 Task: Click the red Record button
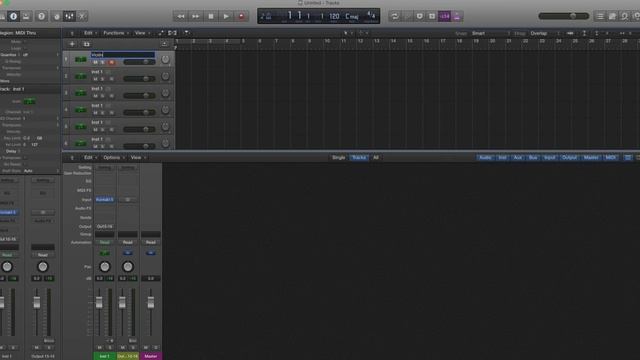click(241, 16)
